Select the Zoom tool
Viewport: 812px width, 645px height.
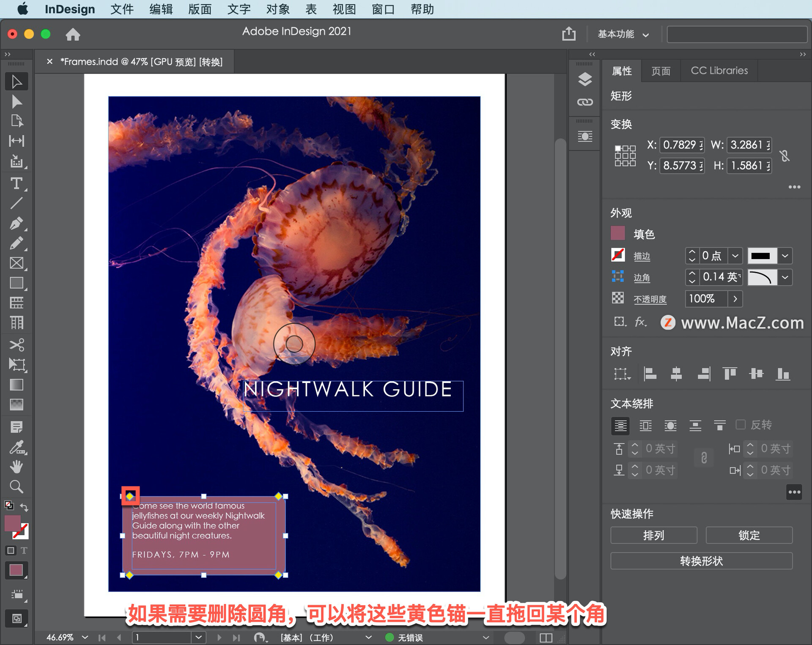(16, 487)
